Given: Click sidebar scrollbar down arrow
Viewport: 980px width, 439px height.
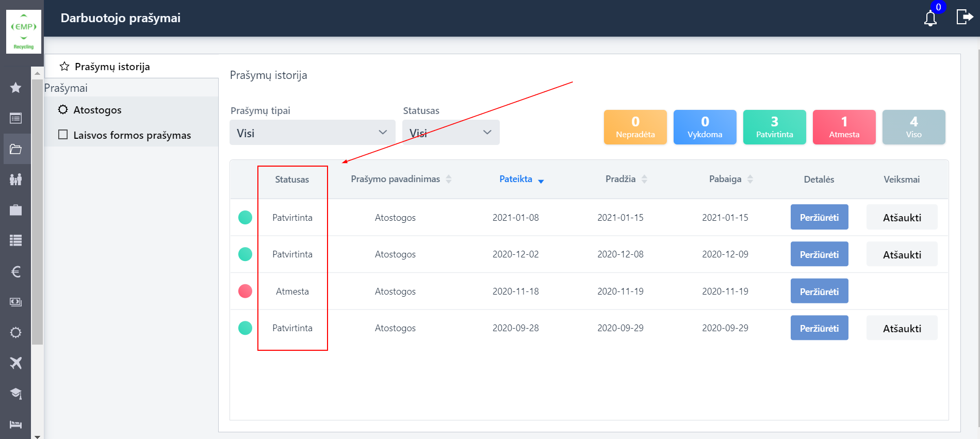Looking at the screenshot, I should tap(37, 436).
